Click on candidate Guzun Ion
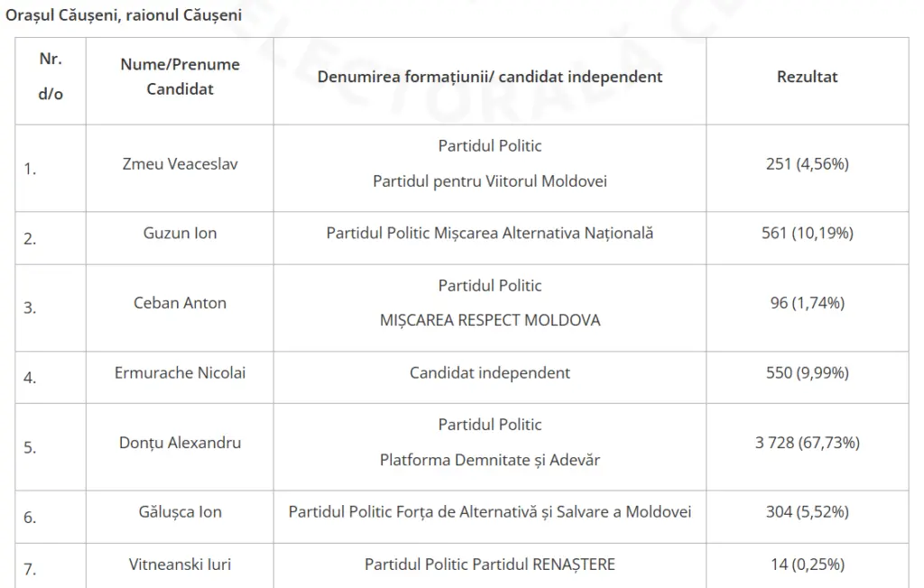 tap(180, 234)
